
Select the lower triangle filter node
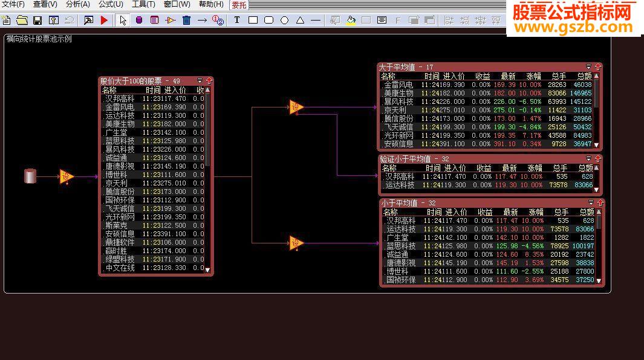tap(296, 243)
